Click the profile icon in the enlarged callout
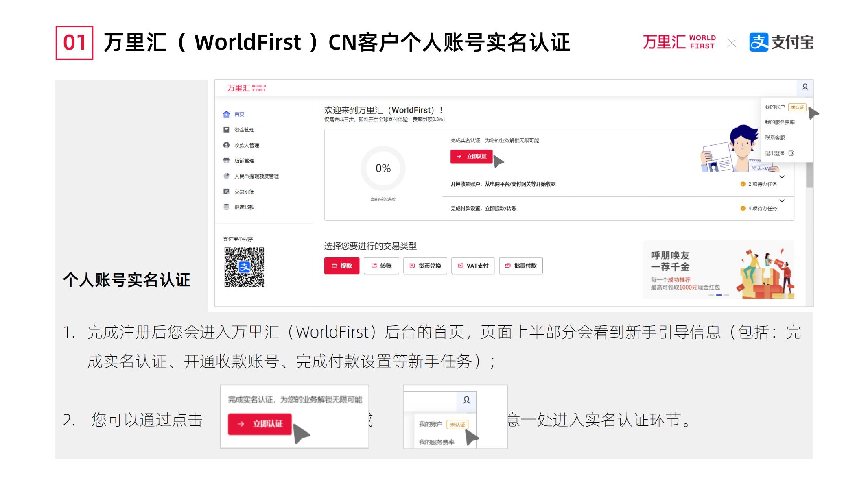The height and width of the screenshot is (488, 868). (466, 400)
